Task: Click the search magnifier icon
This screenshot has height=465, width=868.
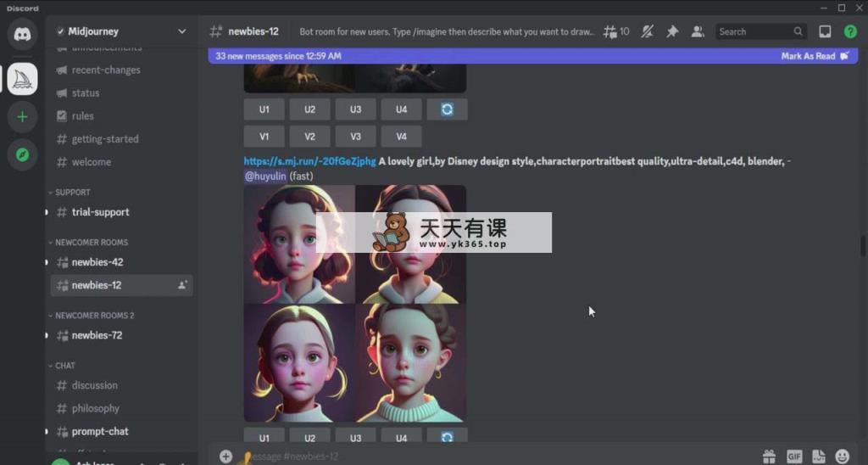Action: tap(798, 31)
